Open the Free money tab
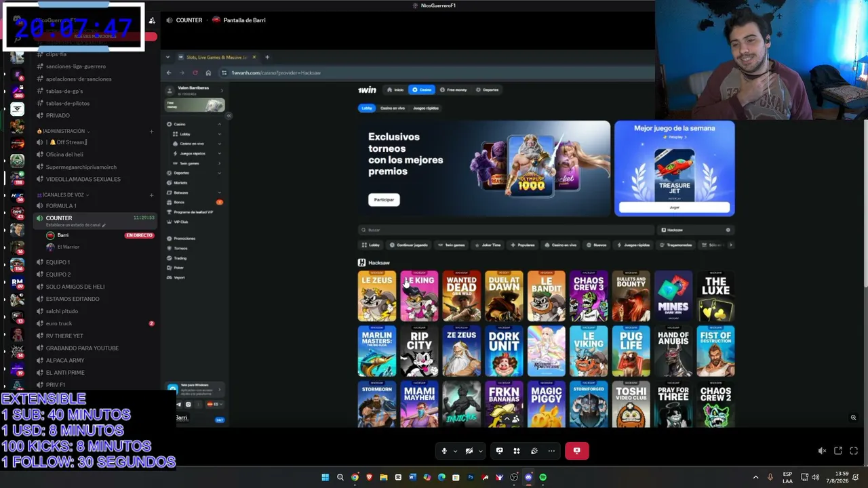 (454, 90)
